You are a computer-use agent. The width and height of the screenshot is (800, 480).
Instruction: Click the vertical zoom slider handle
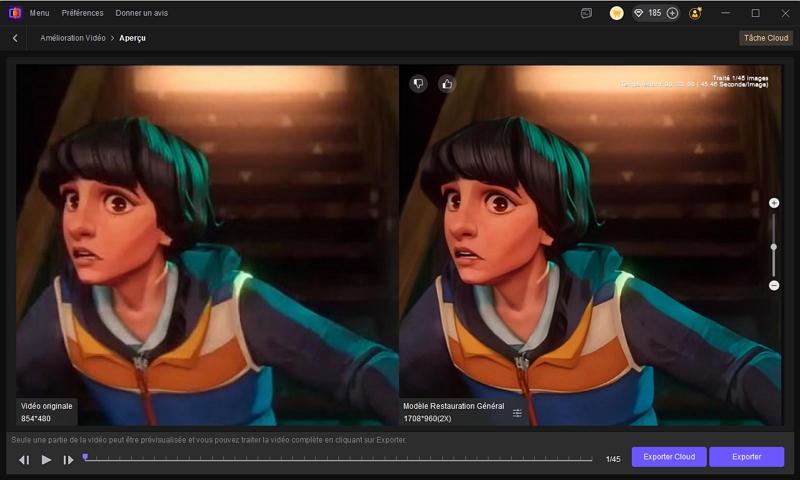774,246
